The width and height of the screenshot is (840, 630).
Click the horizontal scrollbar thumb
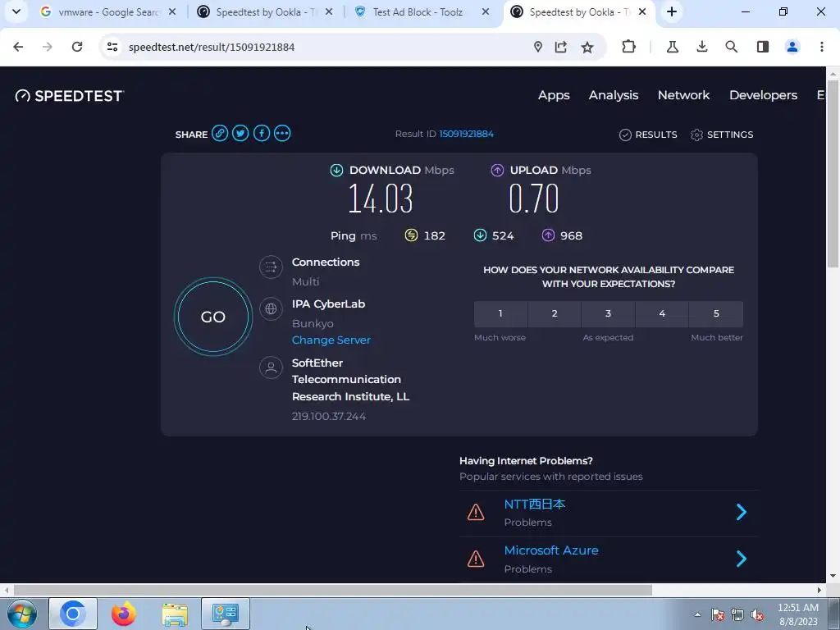(x=332, y=590)
